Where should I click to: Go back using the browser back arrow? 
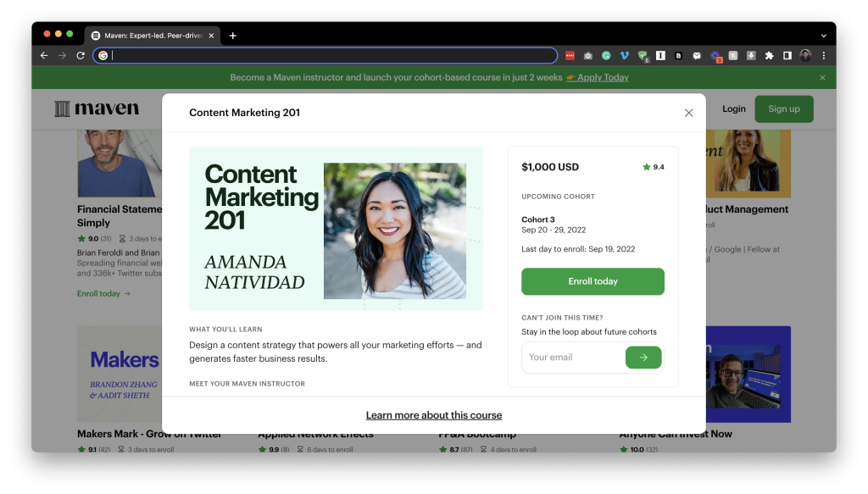(x=44, y=55)
